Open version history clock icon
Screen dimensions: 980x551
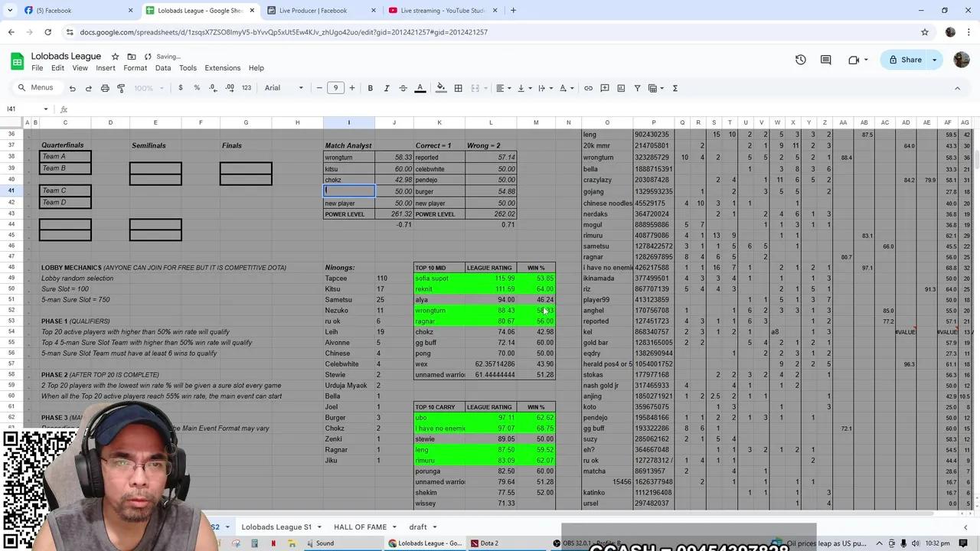[800, 60]
